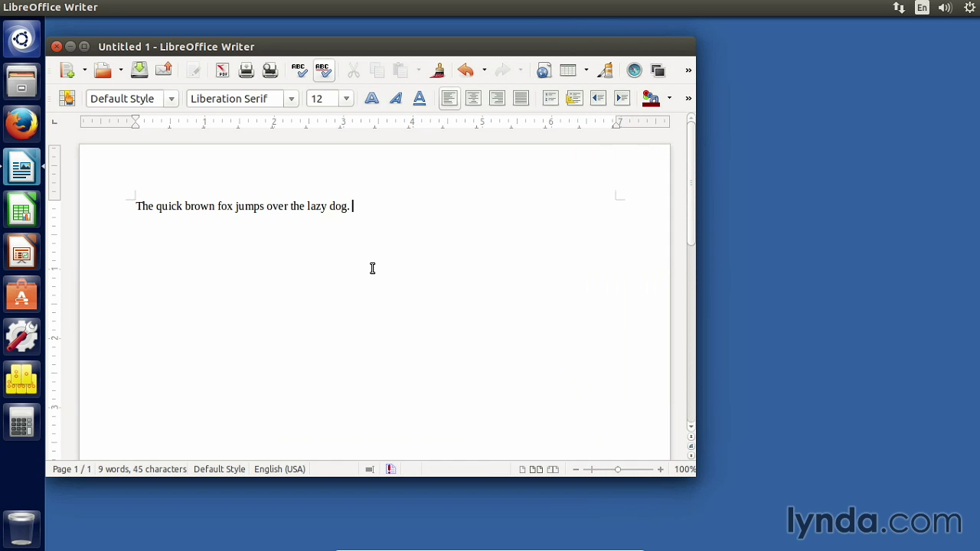Image resolution: width=980 pixels, height=551 pixels.
Task: Open Firefox from the launcher
Action: pyautogui.click(x=21, y=124)
